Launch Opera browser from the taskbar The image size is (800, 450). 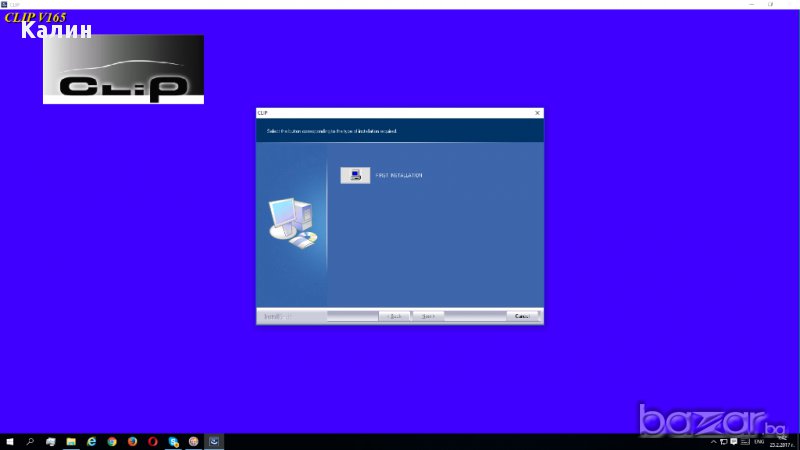(153, 441)
